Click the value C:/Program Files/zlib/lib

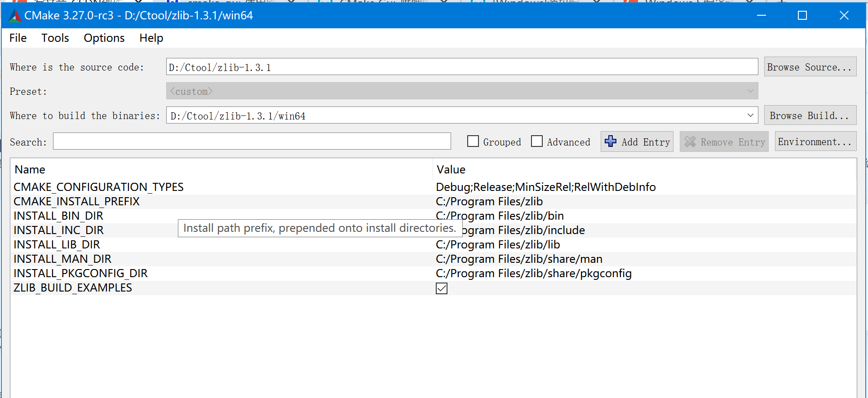(x=498, y=244)
